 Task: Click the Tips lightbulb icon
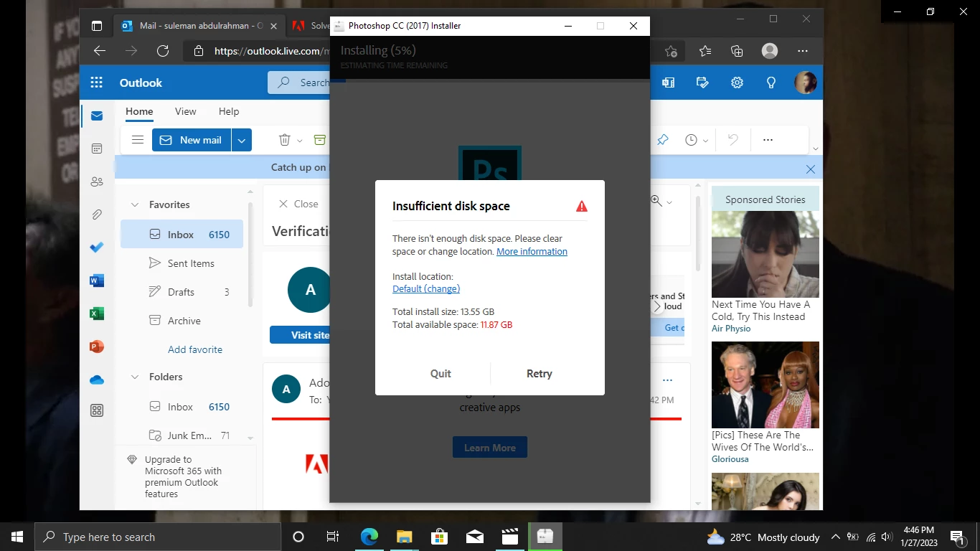pyautogui.click(x=771, y=83)
